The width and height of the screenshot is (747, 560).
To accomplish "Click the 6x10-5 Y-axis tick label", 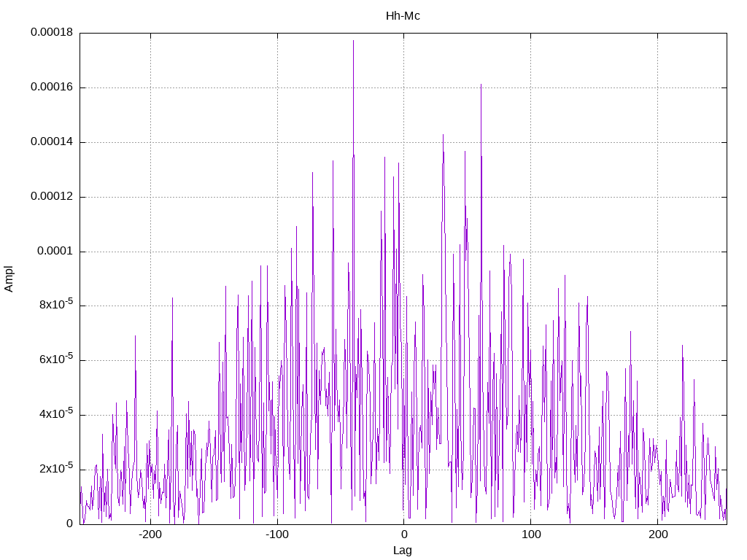I will point(56,359).
